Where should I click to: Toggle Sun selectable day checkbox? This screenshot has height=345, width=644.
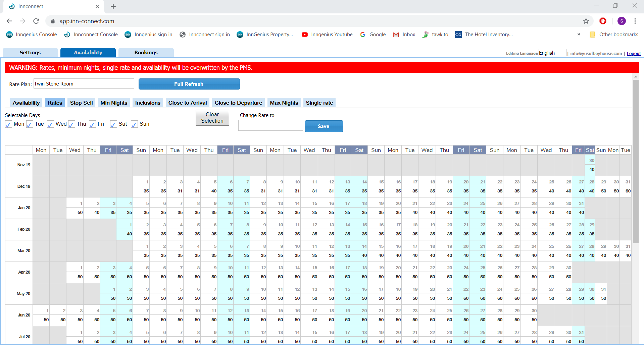[x=134, y=124]
